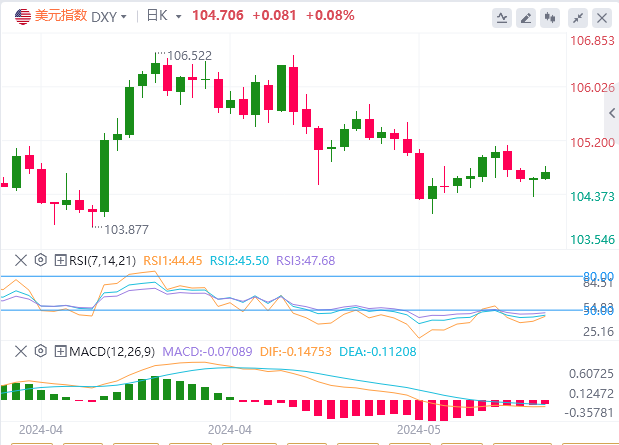The image size is (619, 445).
Task: Expand RSI panel plus box icon
Action: 60,260
